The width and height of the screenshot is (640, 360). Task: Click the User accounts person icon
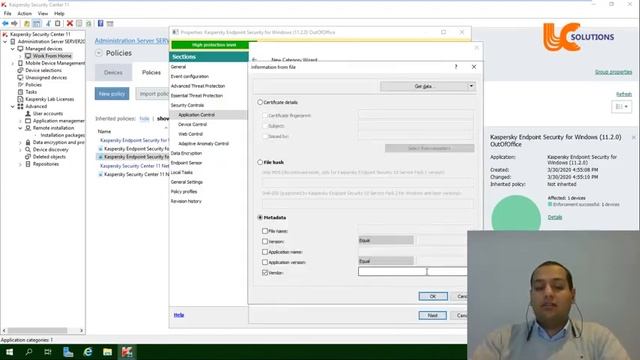coord(28,113)
